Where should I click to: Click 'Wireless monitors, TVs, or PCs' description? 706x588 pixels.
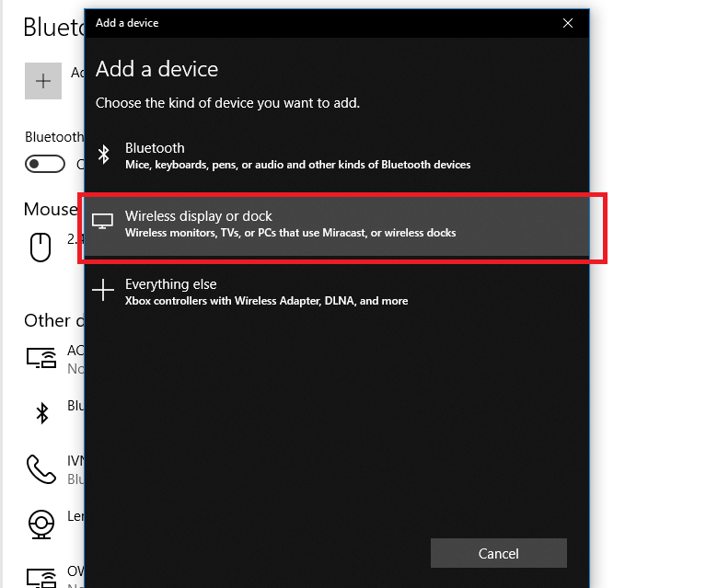(x=291, y=233)
